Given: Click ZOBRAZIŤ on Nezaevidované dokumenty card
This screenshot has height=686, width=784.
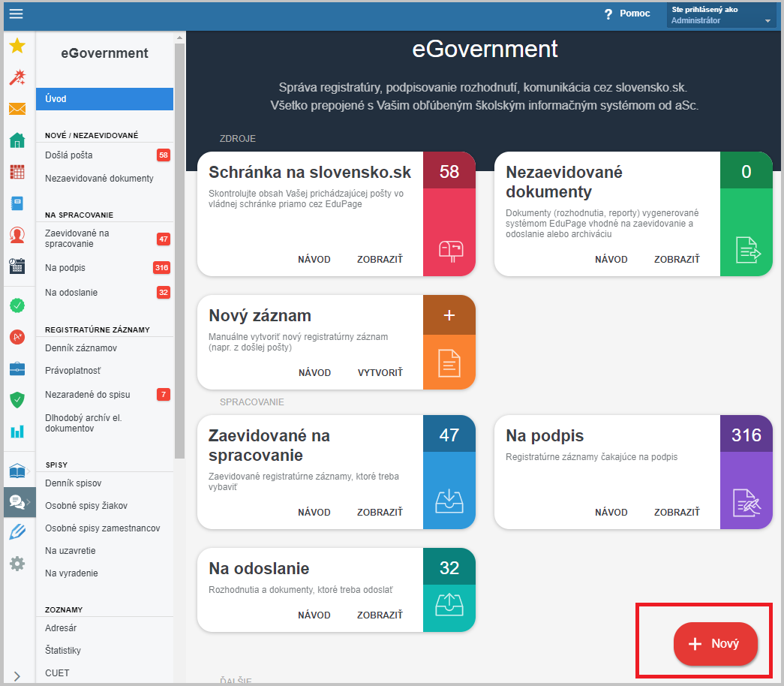Looking at the screenshot, I should click(677, 259).
